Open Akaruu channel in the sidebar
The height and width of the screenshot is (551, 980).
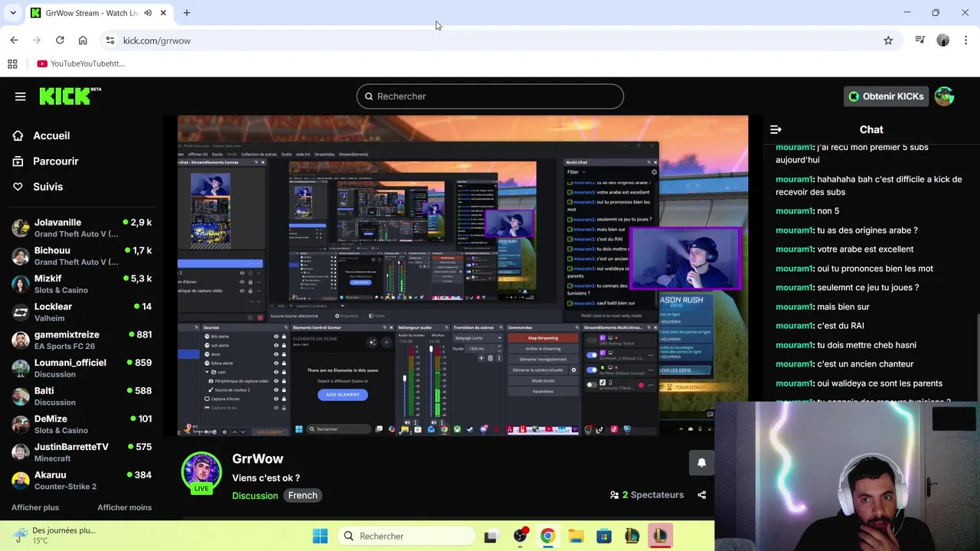point(82,481)
